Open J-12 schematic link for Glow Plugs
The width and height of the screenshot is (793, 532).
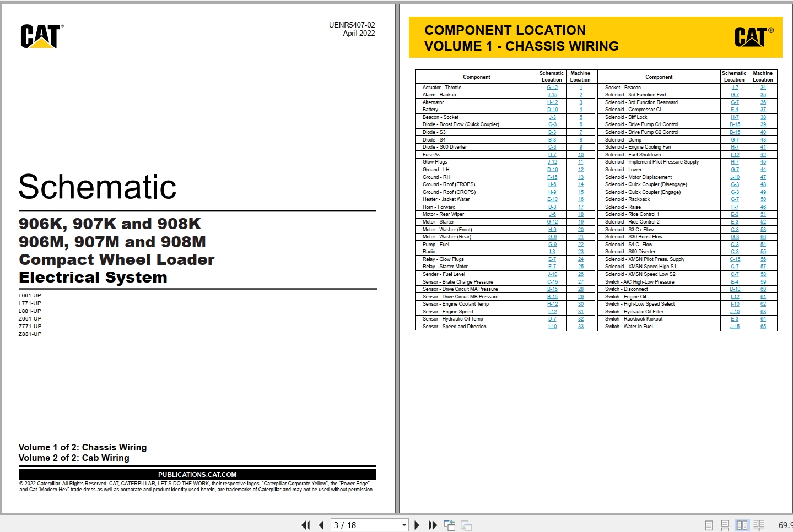click(552, 162)
